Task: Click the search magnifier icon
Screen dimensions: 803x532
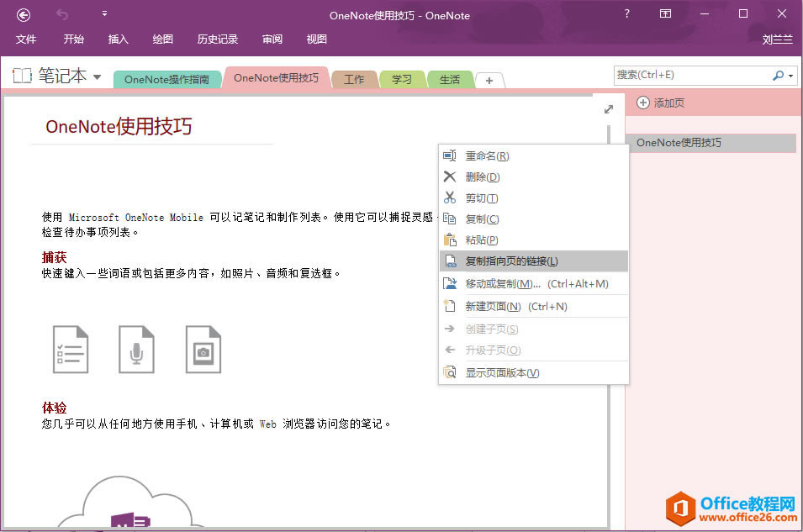Action: (x=778, y=76)
